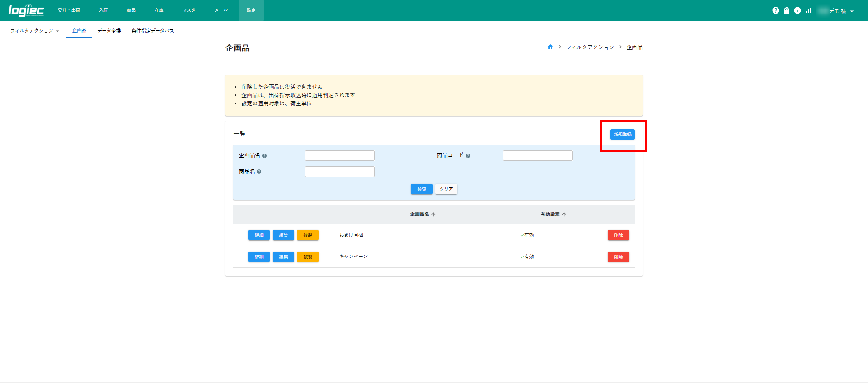Switch to the データ変換 tab

tap(109, 31)
